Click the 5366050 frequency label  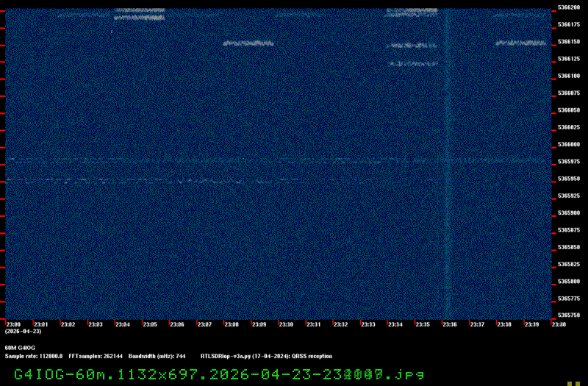[x=569, y=110]
